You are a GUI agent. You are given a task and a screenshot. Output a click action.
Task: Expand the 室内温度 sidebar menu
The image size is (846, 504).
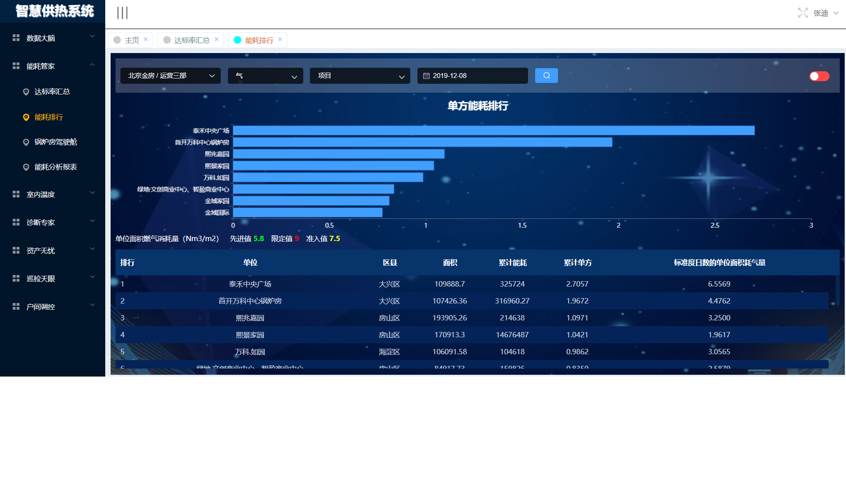pyautogui.click(x=53, y=194)
